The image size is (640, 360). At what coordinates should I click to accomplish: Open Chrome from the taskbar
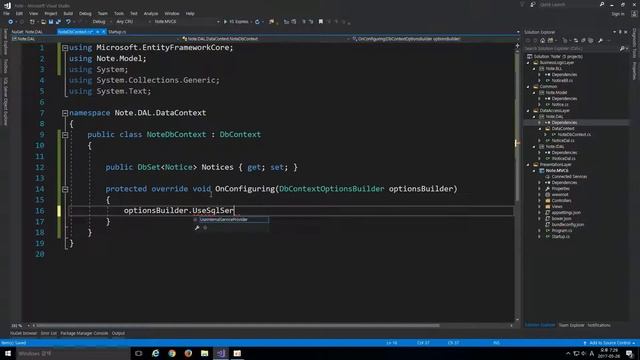[x=172, y=353]
